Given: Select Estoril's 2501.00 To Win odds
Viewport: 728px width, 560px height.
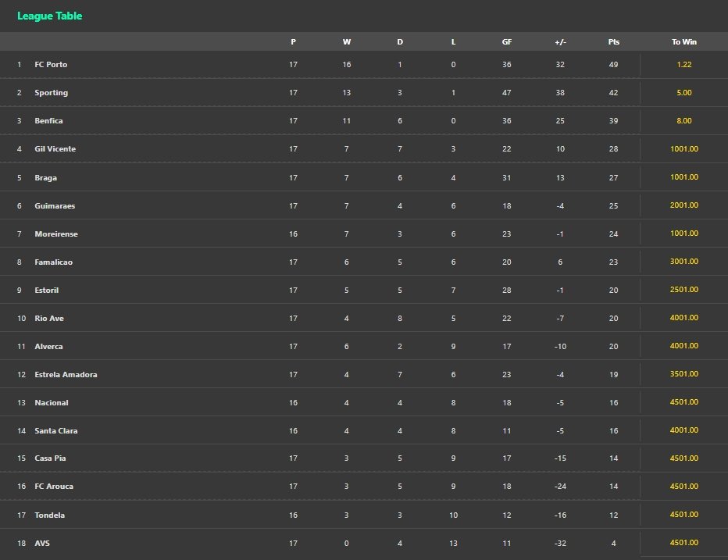Looking at the screenshot, I should click(x=684, y=291).
